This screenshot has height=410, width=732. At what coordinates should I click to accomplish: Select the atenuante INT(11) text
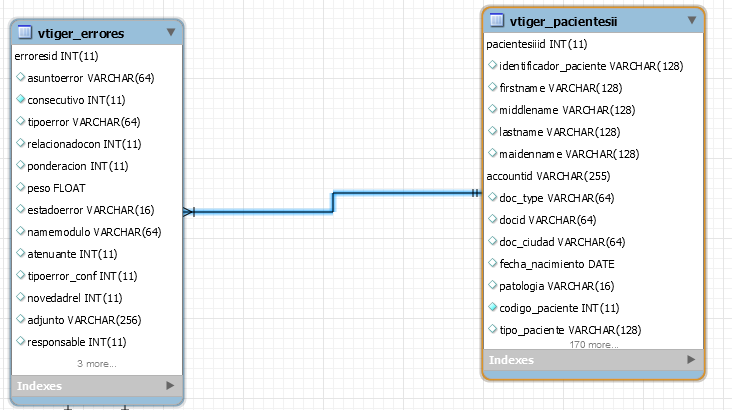[x=72, y=254]
